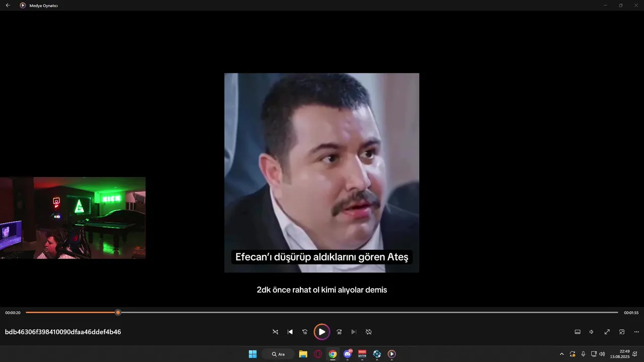This screenshot has height=362, width=644.
Task: Go to previous track
Action: 290,332
